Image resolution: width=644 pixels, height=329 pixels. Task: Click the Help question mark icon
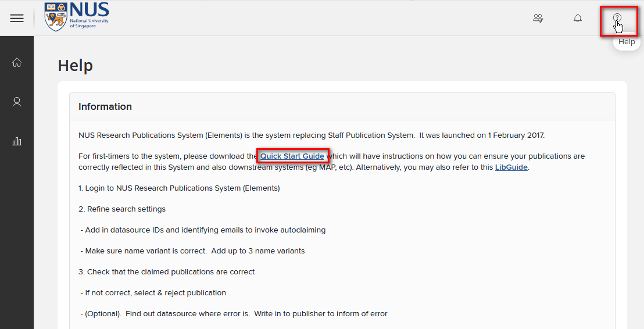click(617, 17)
